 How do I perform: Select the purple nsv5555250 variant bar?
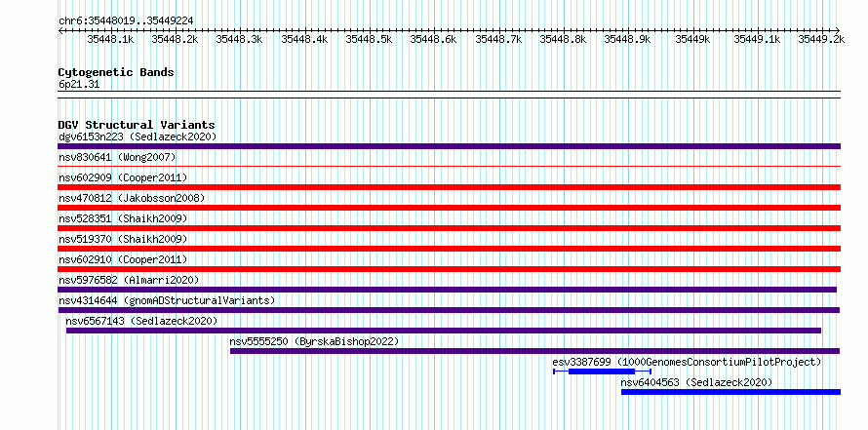tap(534, 351)
